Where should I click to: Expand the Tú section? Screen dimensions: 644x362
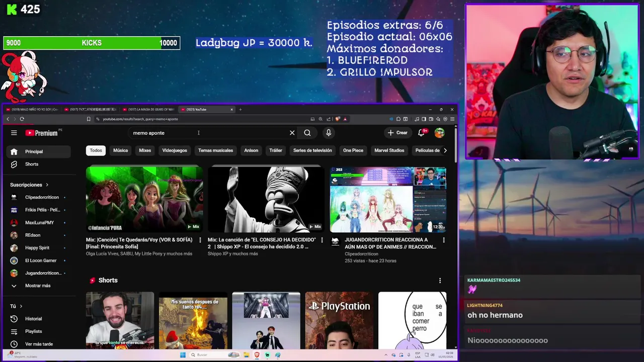coord(17,306)
